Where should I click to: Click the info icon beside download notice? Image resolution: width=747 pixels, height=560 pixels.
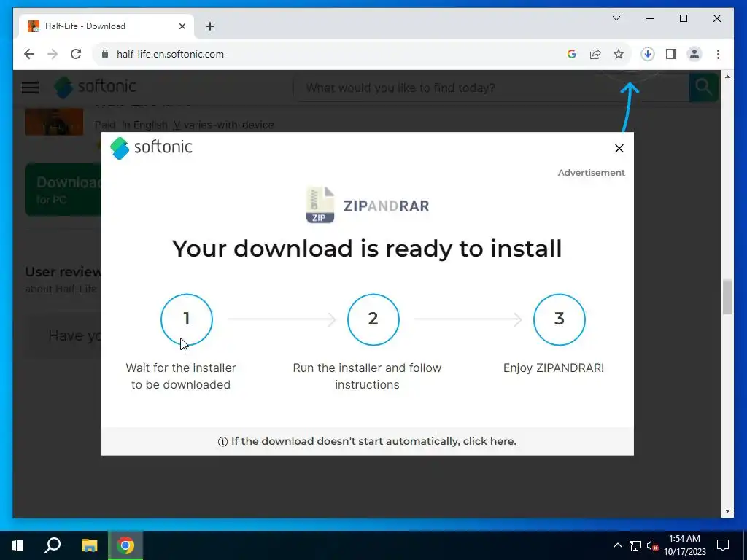[x=222, y=442]
